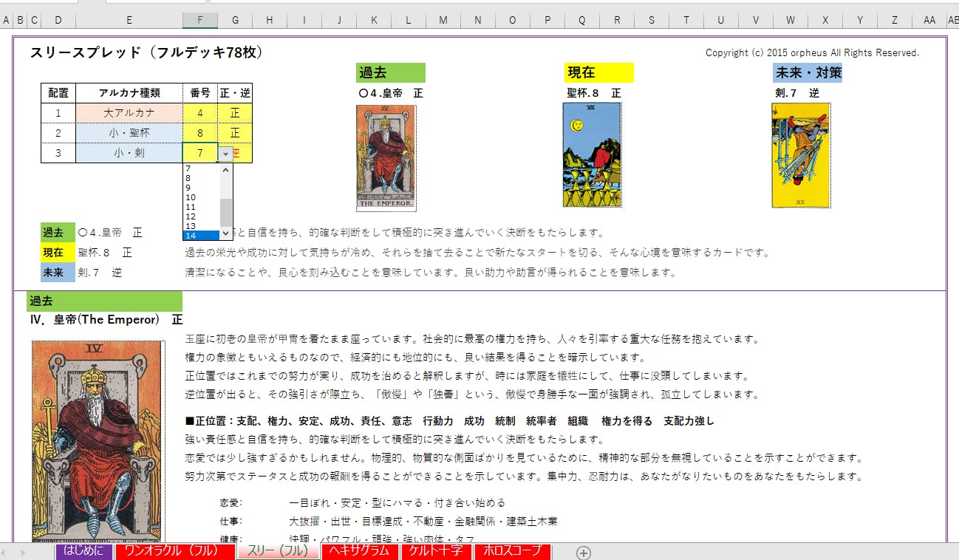959x560 pixels.
Task: Click the Copyright orpheus notice text
Action: [x=812, y=52]
